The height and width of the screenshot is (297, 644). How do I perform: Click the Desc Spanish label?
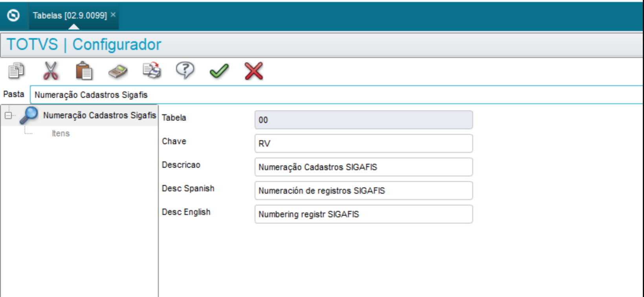pos(188,189)
